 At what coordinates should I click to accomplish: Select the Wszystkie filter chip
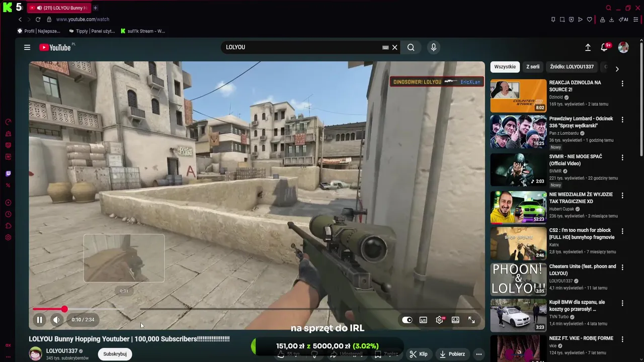coord(505,67)
